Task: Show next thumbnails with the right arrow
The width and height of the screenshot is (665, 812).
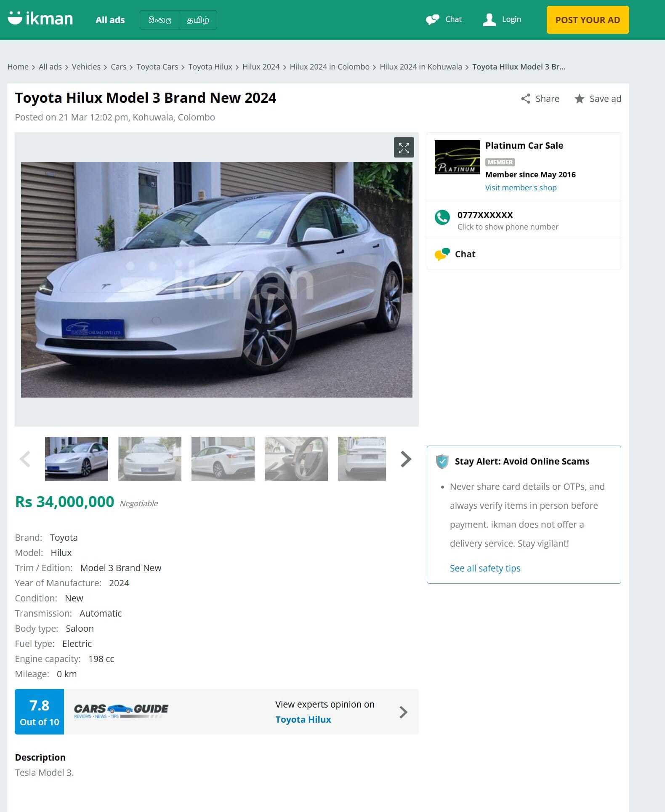Action: [405, 459]
